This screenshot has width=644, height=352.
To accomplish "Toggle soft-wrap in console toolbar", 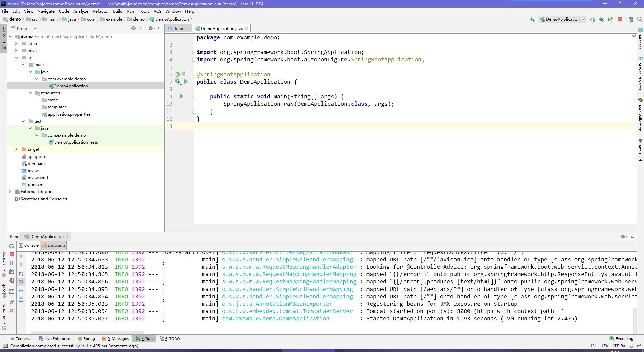I will [x=21, y=273].
